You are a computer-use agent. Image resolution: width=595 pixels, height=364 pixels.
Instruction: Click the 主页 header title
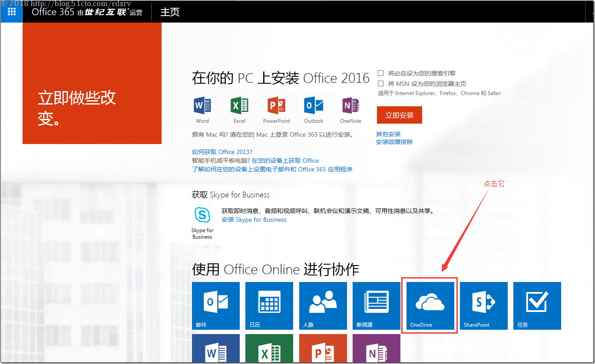(x=170, y=12)
